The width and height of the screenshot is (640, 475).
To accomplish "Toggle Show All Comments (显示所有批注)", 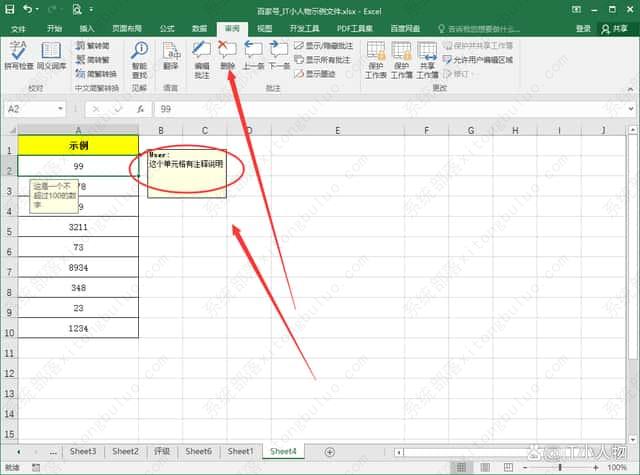I will [x=325, y=60].
